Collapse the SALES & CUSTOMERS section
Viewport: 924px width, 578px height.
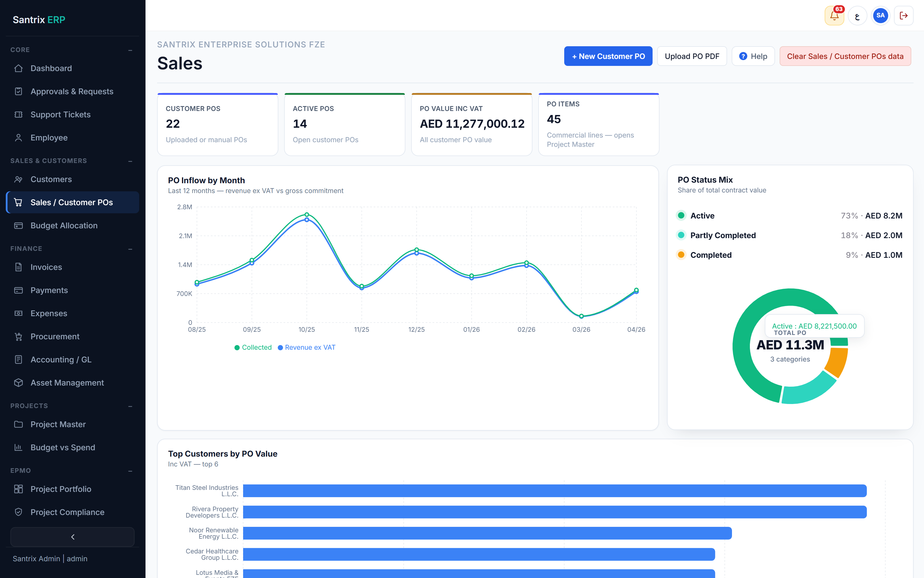click(130, 161)
